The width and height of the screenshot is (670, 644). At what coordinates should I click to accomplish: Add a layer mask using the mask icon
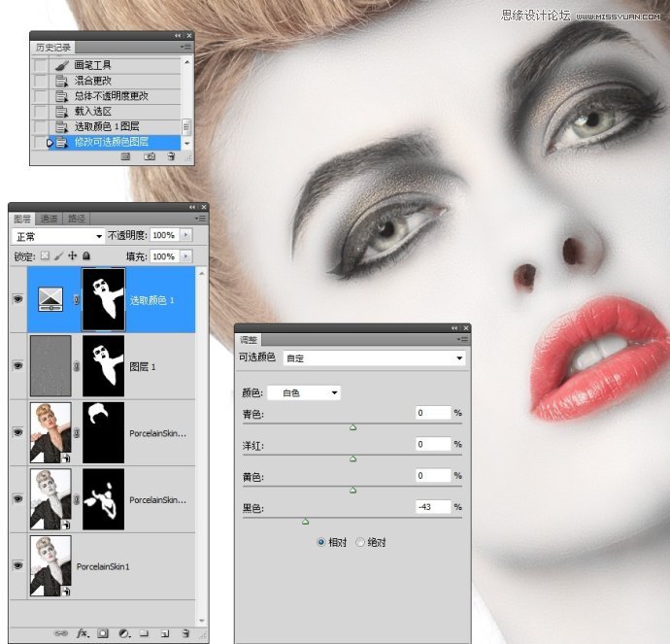[103, 633]
